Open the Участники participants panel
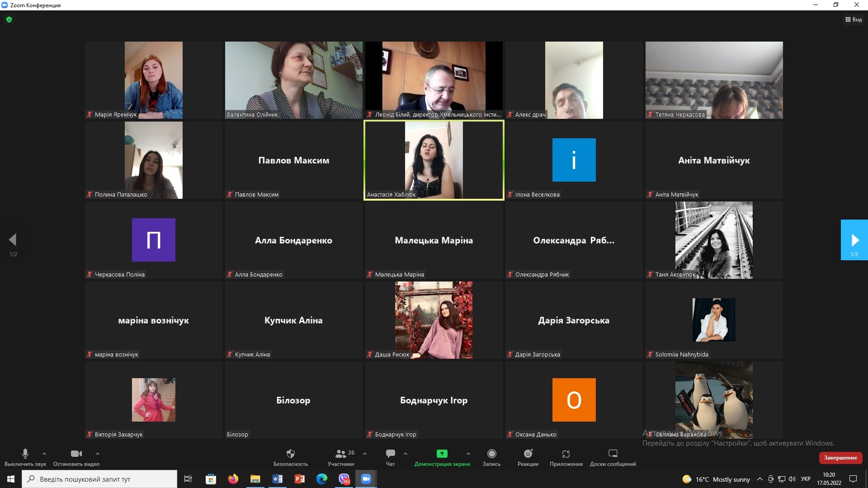 (341, 454)
